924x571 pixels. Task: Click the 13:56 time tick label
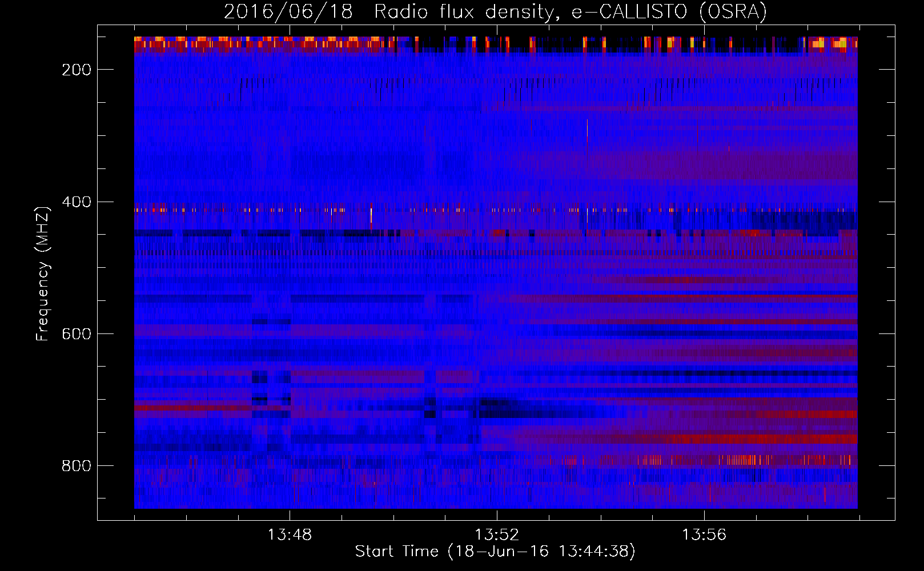[x=704, y=534]
